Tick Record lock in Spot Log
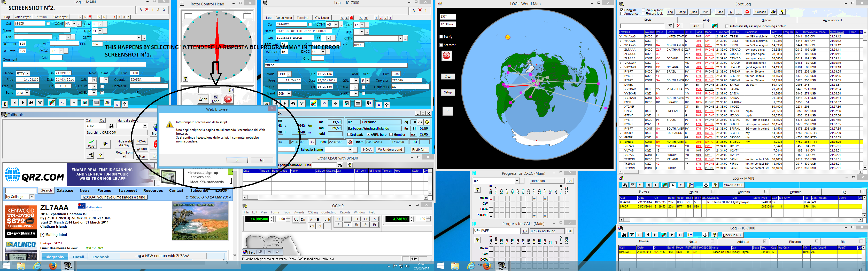 tap(643, 14)
